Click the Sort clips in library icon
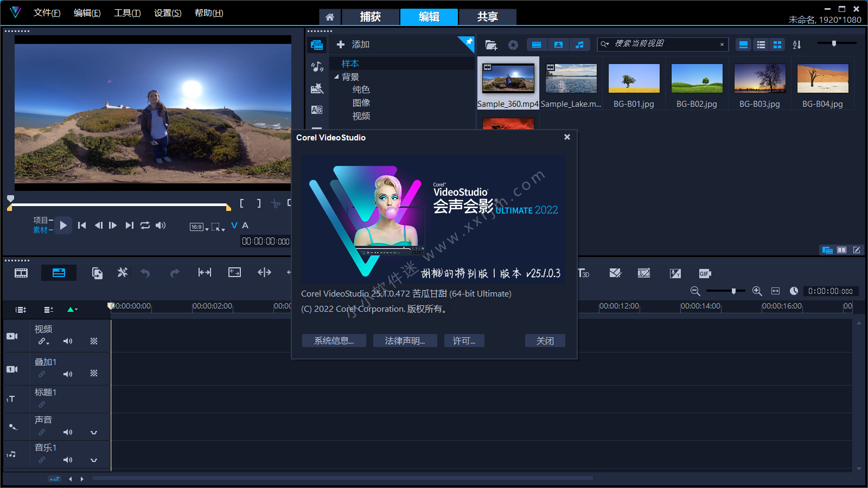 tap(796, 45)
